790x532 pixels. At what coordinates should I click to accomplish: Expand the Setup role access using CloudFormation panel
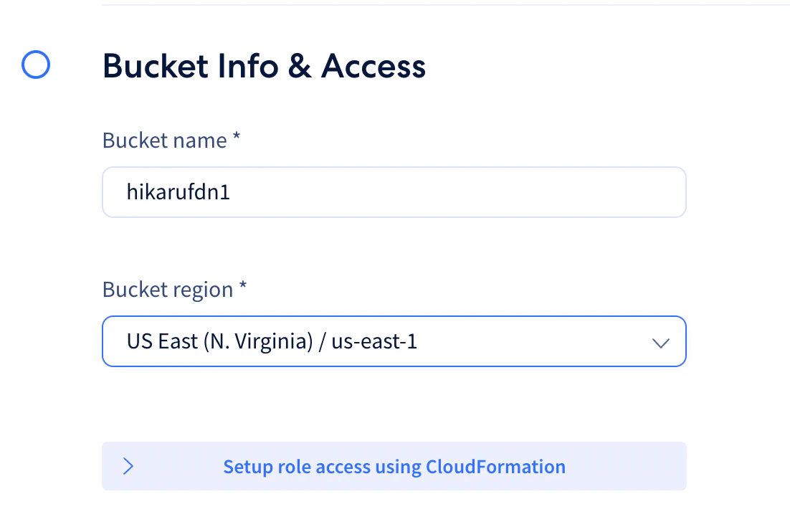394,466
